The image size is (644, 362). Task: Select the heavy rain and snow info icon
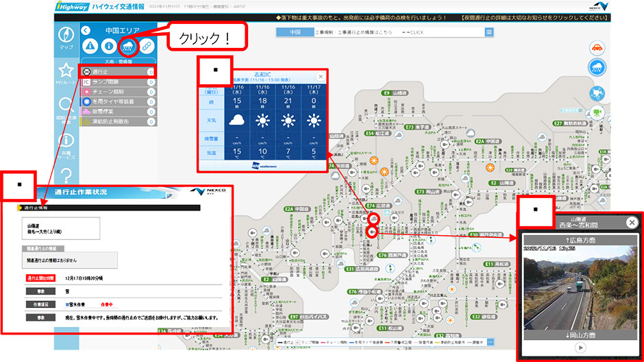127,47
